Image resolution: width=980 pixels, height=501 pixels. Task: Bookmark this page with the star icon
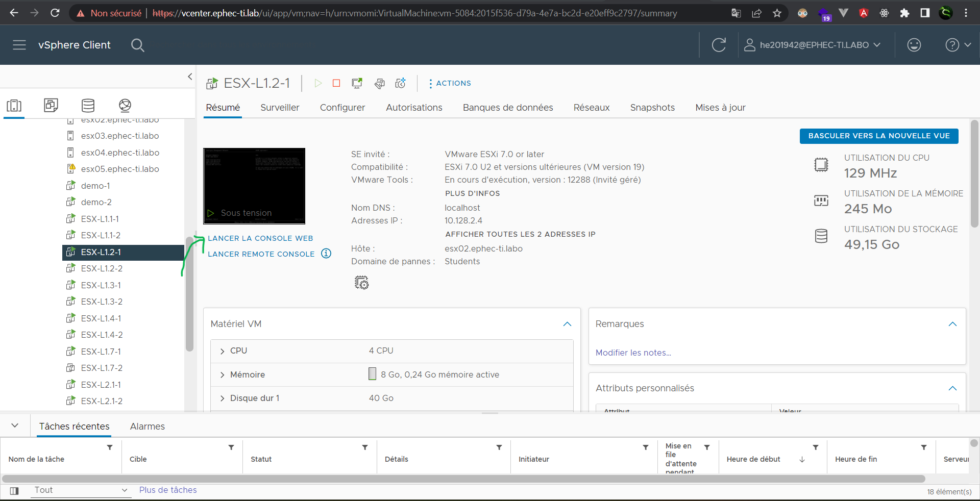point(777,13)
